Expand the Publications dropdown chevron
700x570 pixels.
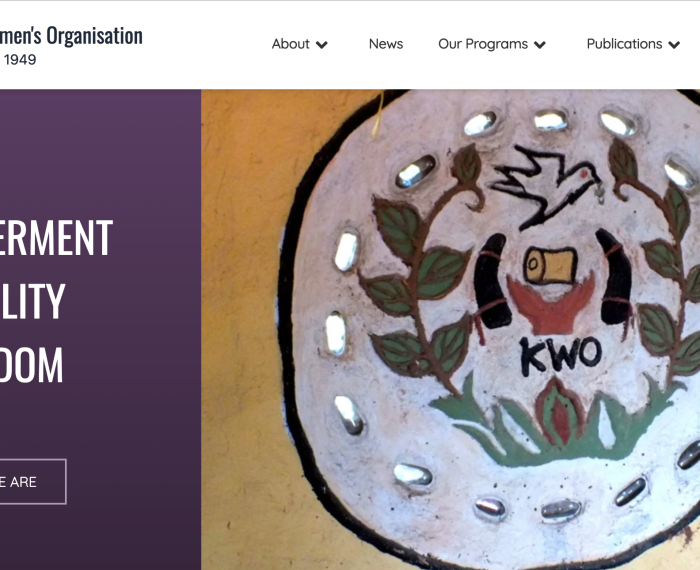click(674, 45)
